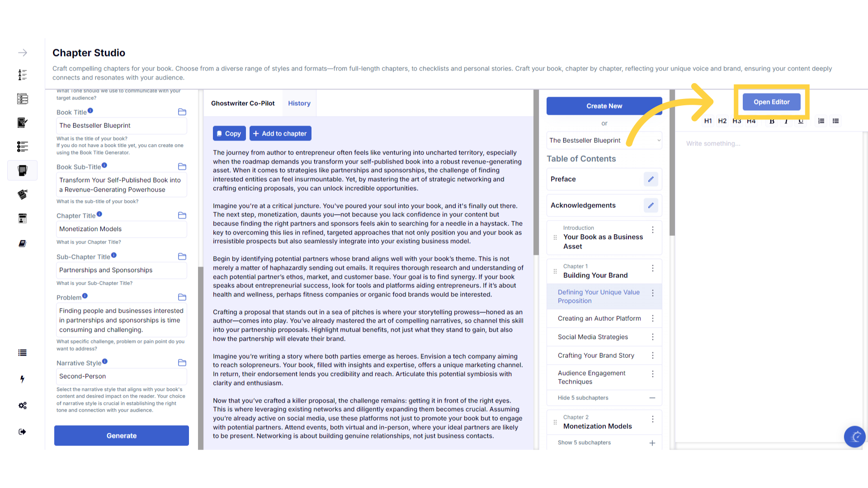Apply the H1 heading format
The image size is (868, 488).
708,121
